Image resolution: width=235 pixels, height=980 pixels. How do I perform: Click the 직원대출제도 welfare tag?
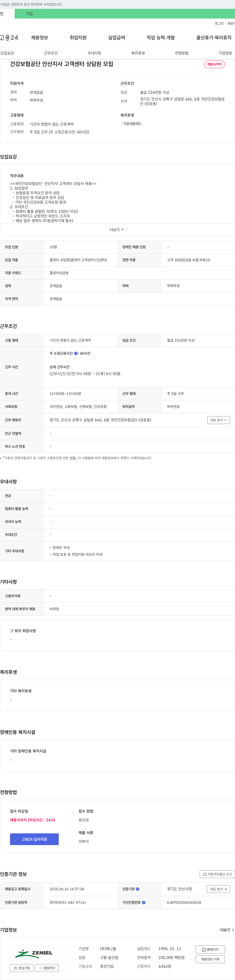click(x=132, y=124)
